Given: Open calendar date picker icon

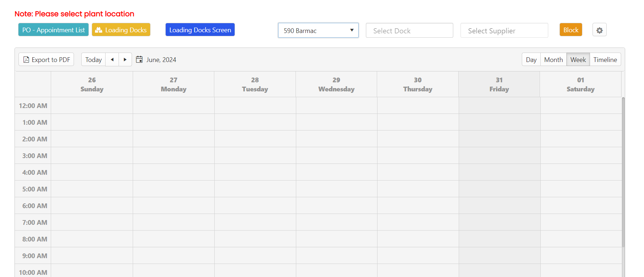Looking at the screenshot, I should pyautogui.click(x=139, y=59).
